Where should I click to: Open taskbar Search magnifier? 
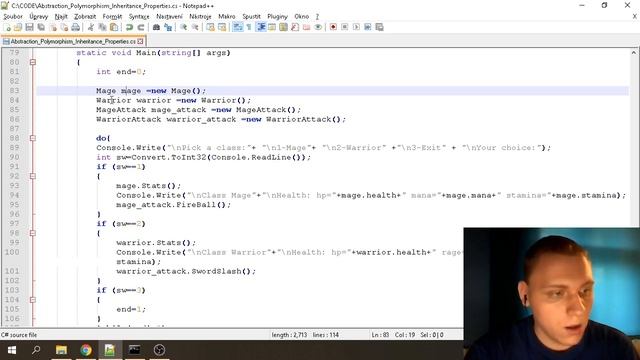coord(36,350)
